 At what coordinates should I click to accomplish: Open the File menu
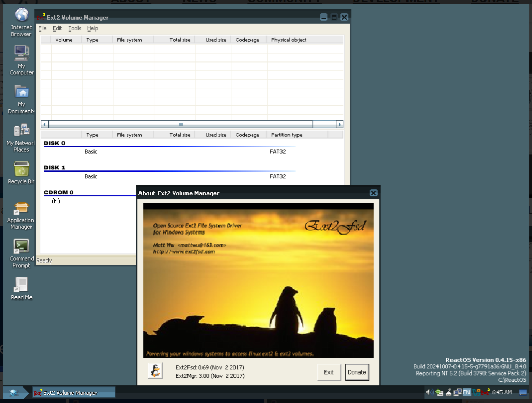coord(42,28)
